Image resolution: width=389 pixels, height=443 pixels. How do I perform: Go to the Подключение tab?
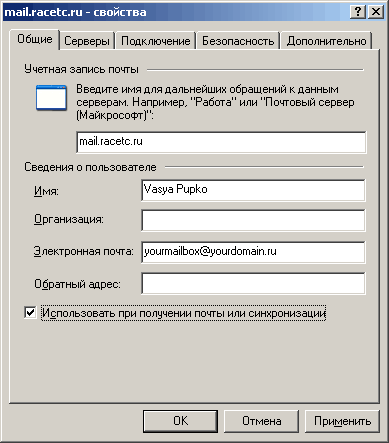155,41
